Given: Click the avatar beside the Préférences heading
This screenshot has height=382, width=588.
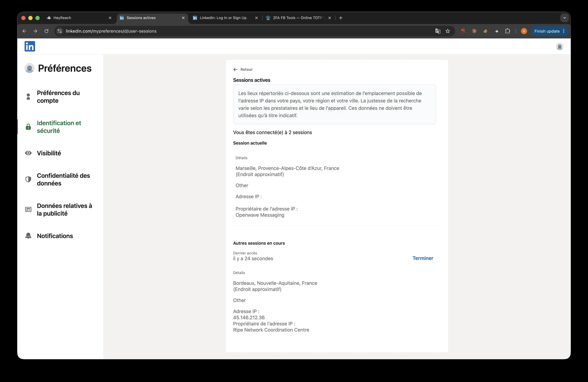Looking at the screenshot, I should pos(29,68).
